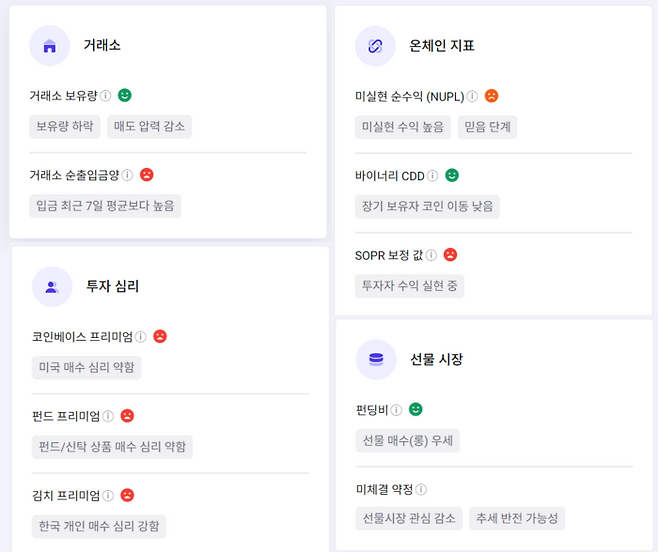Image resolution: width=658 pixels, height=552 pixels.
Task: Click red sad face beside SOPR 보정 값
Action: tap(450, 255)
